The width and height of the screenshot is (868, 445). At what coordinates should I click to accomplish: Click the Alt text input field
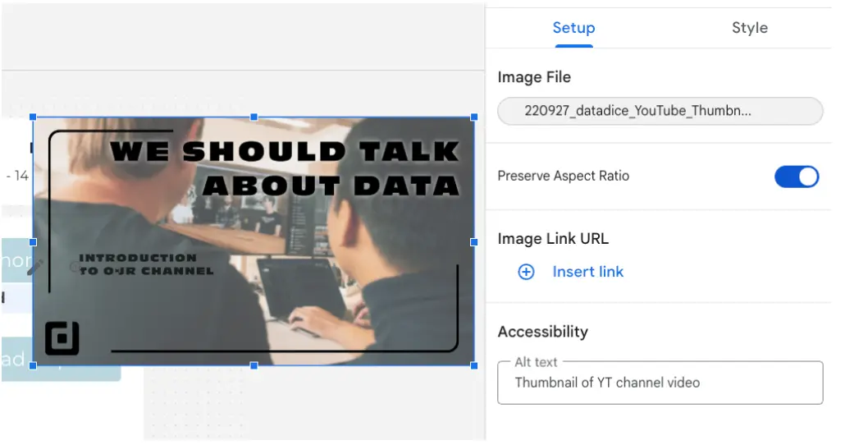660,383
